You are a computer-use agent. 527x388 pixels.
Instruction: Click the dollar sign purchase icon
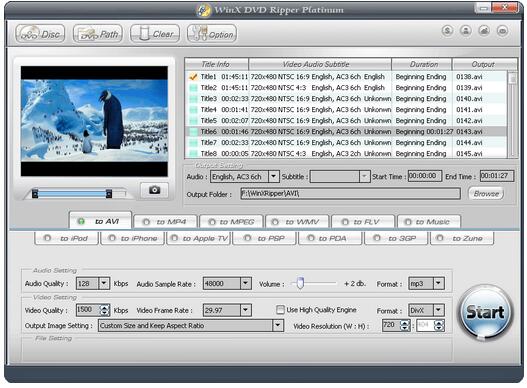[447, 31]
